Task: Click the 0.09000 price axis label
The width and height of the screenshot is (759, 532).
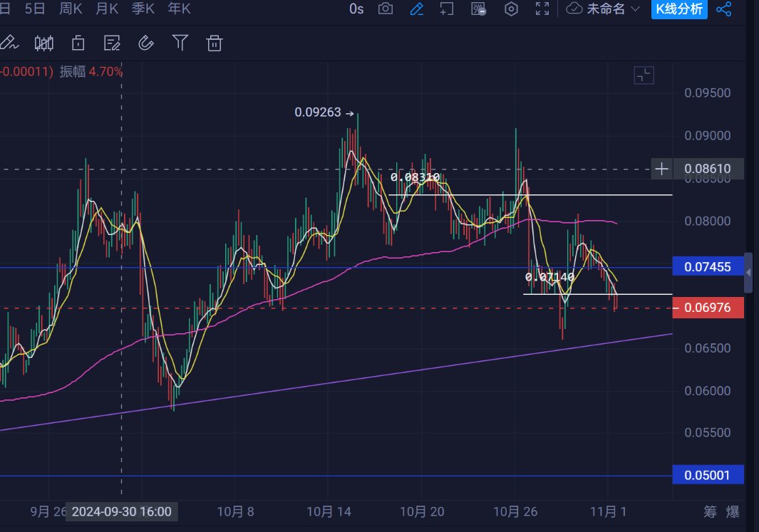Action: click(x=708, y=135)
